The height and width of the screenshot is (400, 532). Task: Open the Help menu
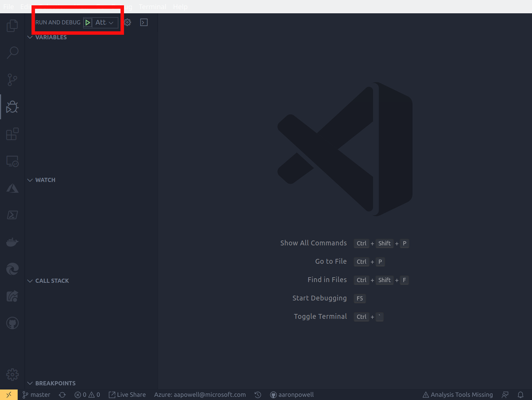180,7
